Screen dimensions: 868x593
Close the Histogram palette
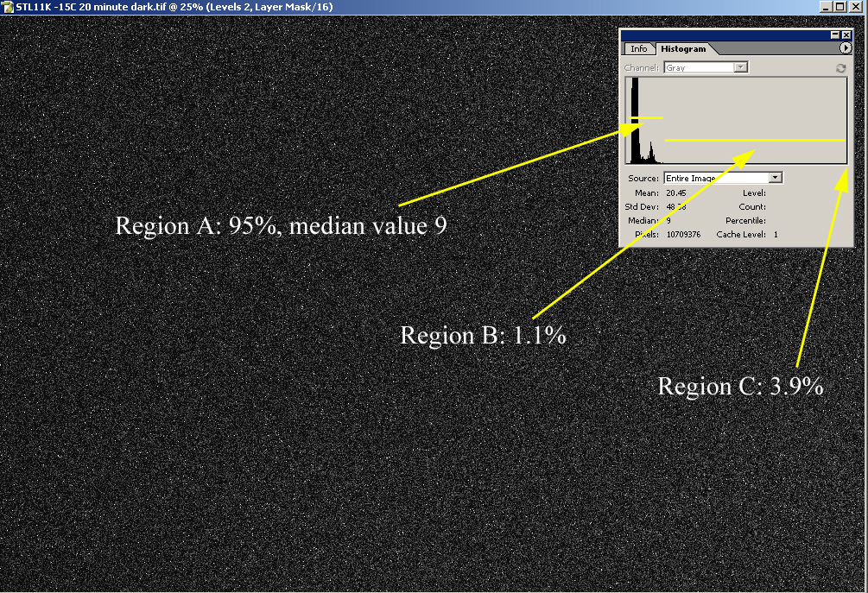[846, 35]
